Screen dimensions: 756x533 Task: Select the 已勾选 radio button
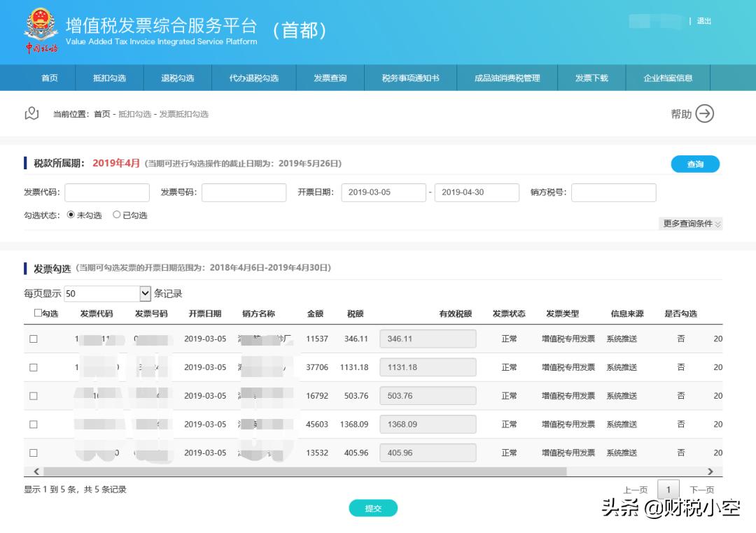click(x=116, y=215)
